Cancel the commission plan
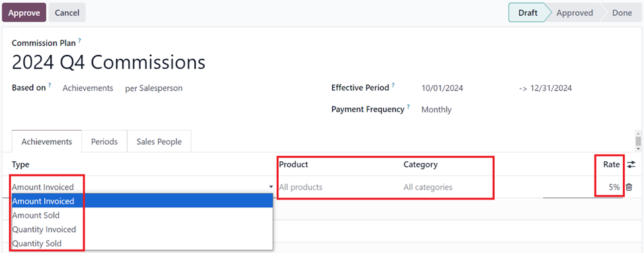Image resolution: width=644 pixels, height=253 pixels. (x=67, y=13)
